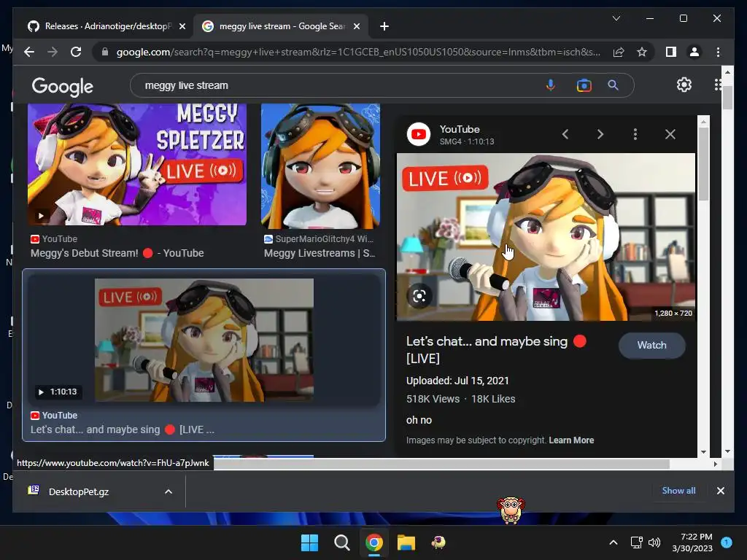Open preview panel three-dot options
Image resolution: width=747 pixels, height=560 pixels.
point(635,134)
